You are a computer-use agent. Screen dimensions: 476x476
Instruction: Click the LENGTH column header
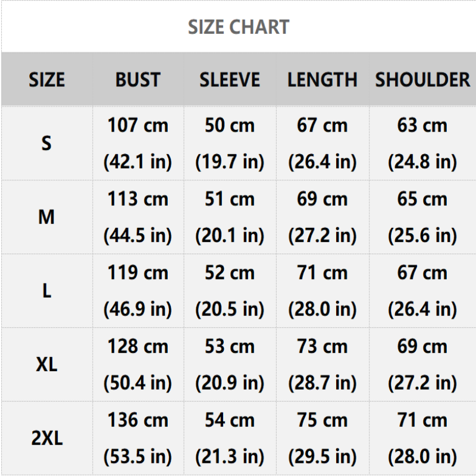322,80
